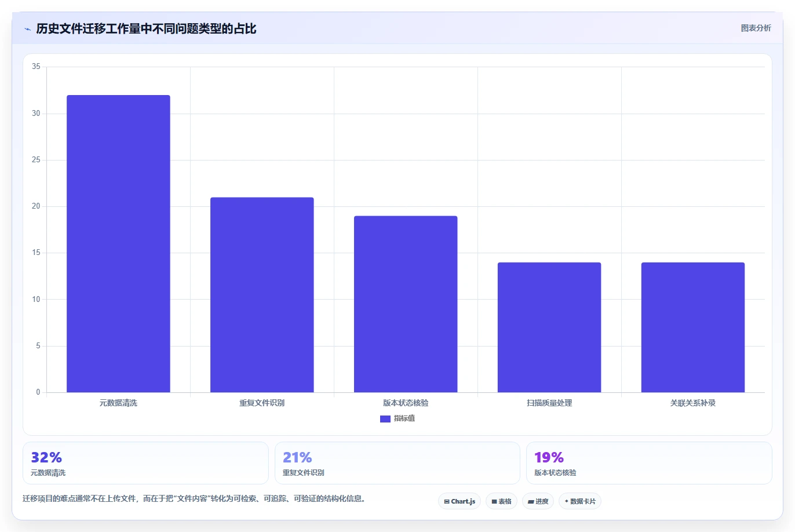The height and width of the screenshot is (532, 795).
Task: Open the 21% 重复文件识别 data card
Action: coord(397,463)
